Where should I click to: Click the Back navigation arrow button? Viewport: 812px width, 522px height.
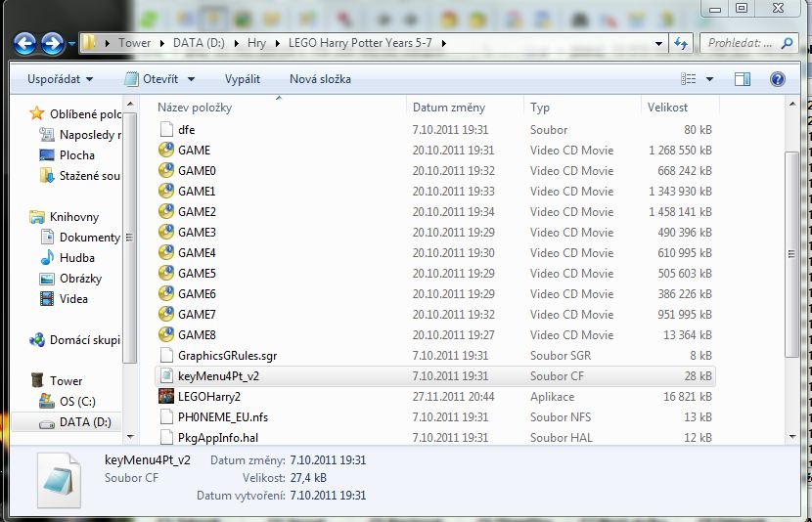(25, 43)
